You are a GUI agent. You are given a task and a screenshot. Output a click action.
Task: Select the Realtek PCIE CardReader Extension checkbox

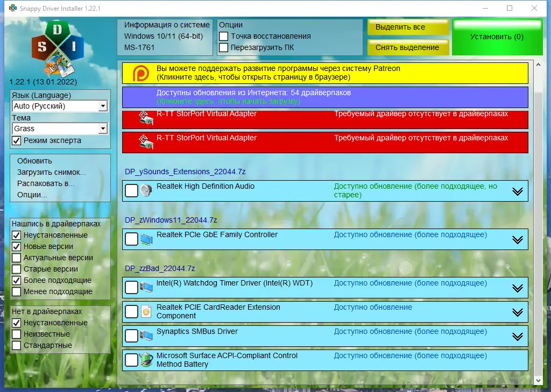tap(131, 311)
